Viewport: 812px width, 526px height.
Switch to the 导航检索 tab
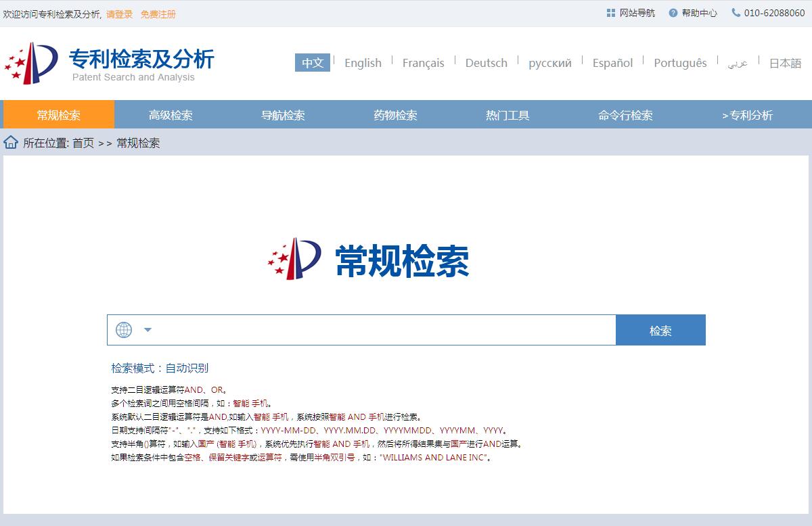283,115
